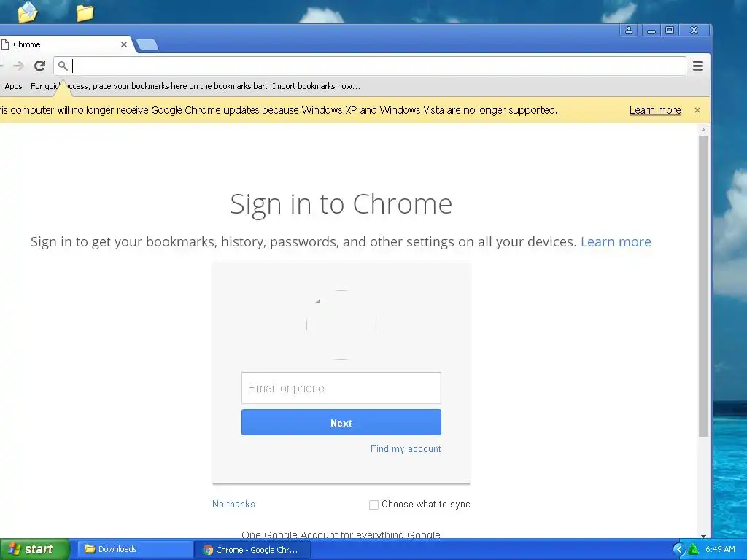Maximize the Chrome window
Image resolution: width=747 pixels, height=560 pixels.
point(670,30)
